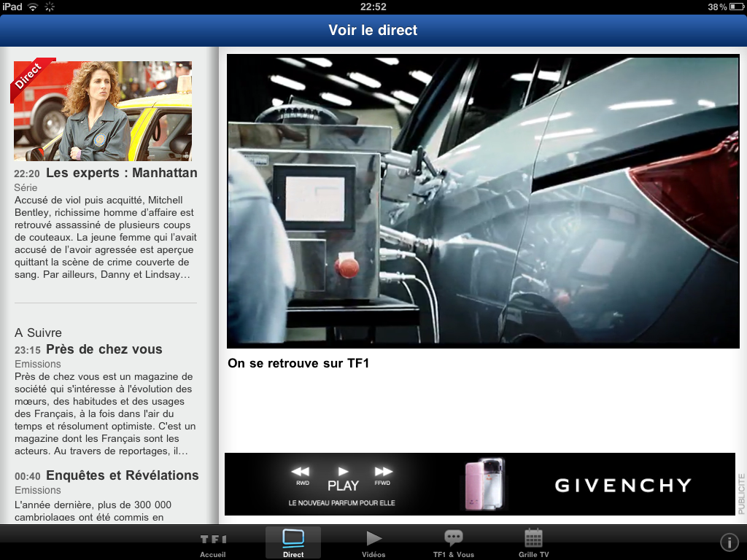Tap the live video player
Image resolution: width=747 pixels, height=560 pixels.
(x=483, y=201)
